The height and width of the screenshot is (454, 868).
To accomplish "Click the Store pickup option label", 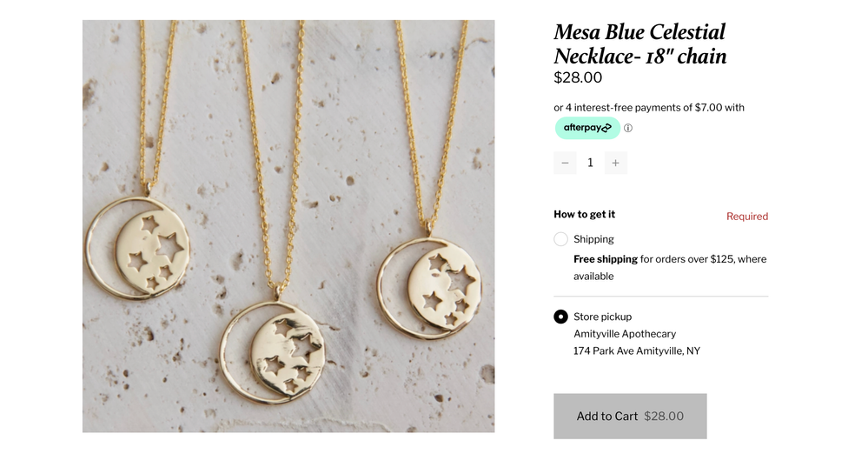I will (x=602, y=317).
